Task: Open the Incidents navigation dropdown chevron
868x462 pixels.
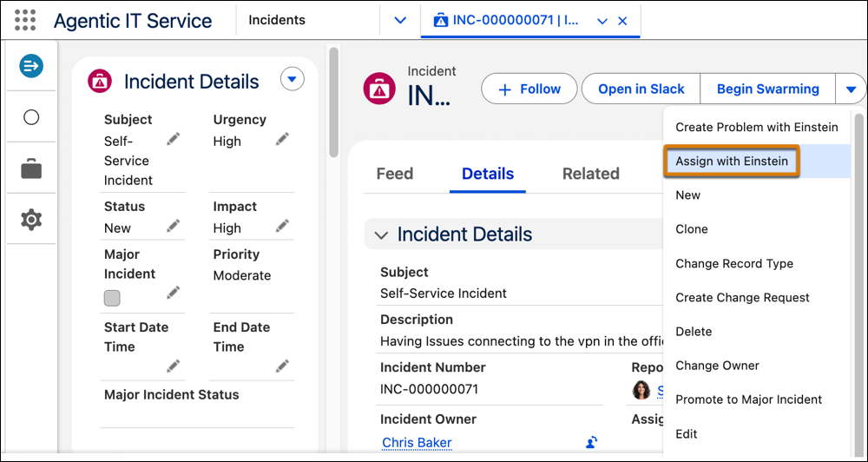Action: 399,21
